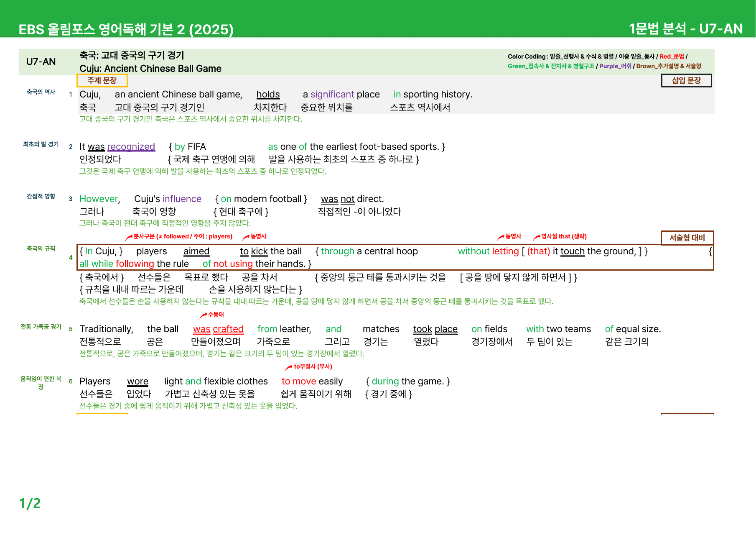Click the header text '1문법 분석 - U7-AN'

click(686, 28)
